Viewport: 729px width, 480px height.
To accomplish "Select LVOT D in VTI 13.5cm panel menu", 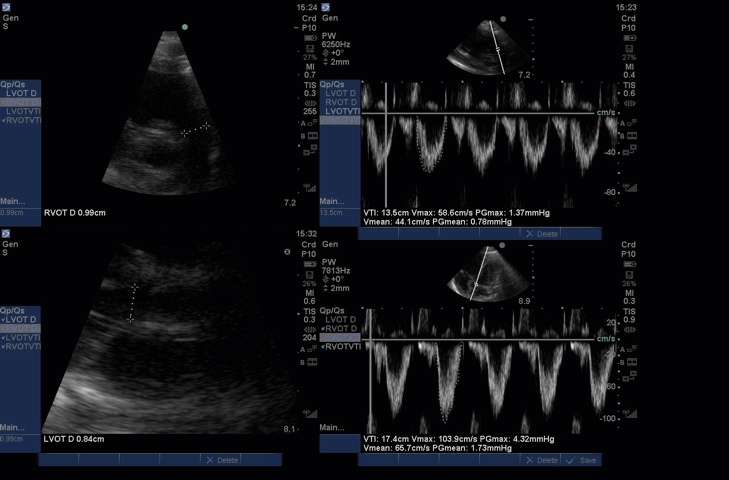I will tap(340, 93).
